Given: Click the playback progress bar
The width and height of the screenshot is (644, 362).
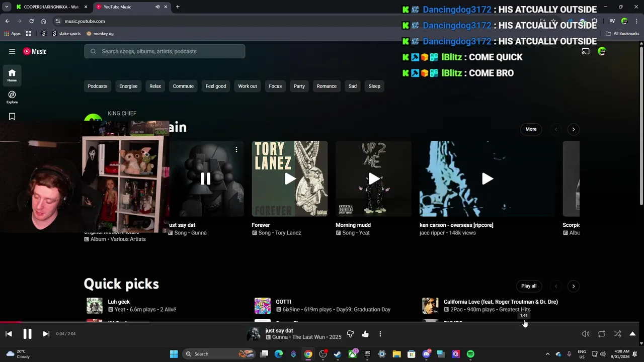Looking at the screenshot, I should [319, 322].
